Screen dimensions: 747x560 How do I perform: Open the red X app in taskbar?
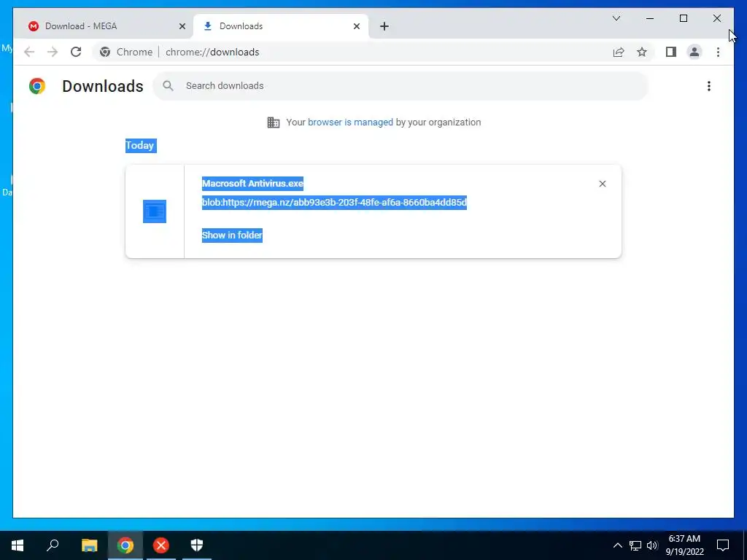point(161,545)
